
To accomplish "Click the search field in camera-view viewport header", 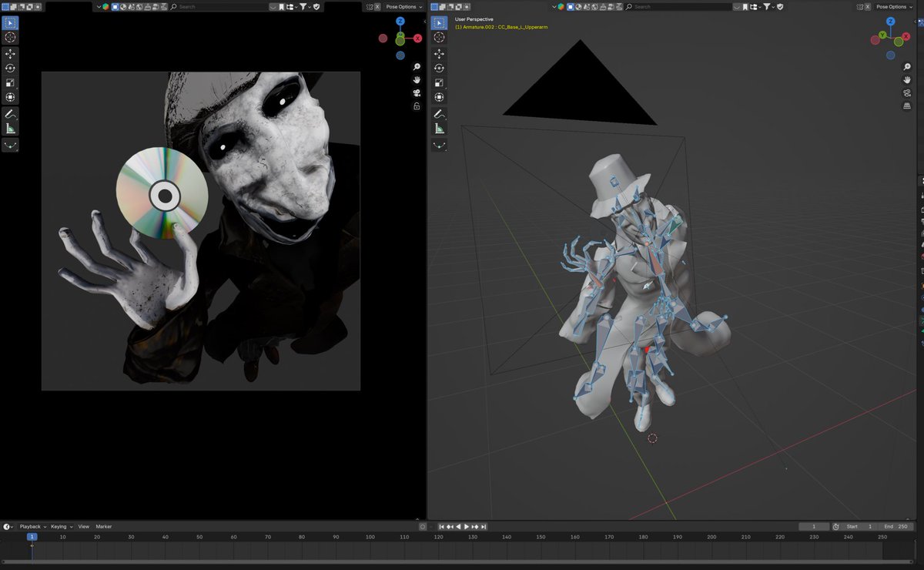I will (x=219, y=6).
